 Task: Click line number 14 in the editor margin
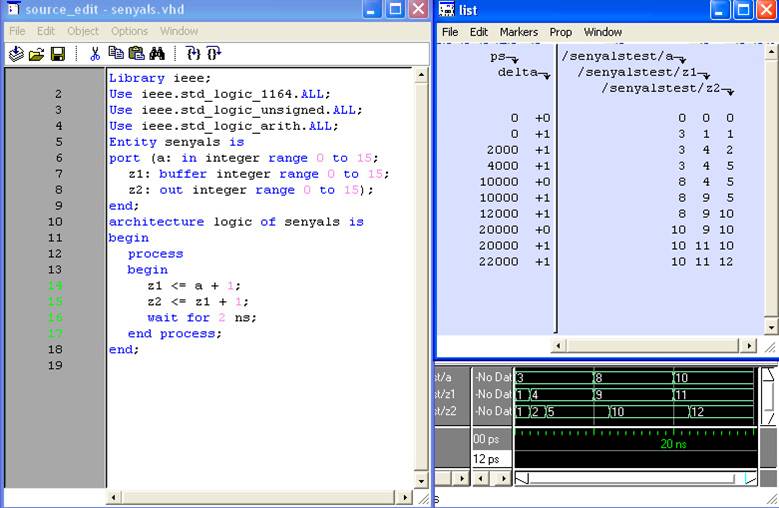click(x=55, y=286)
